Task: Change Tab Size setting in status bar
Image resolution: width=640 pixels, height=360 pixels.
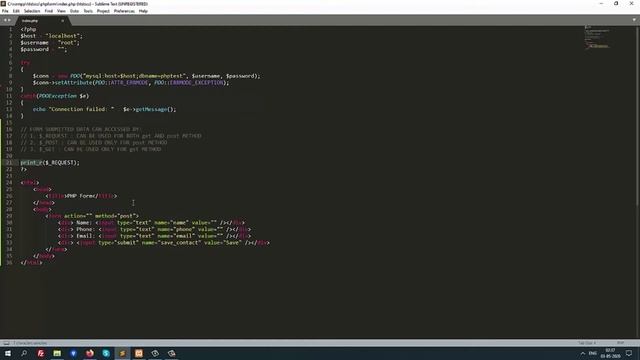Action: pyautogui.click(x=587, y=343)
